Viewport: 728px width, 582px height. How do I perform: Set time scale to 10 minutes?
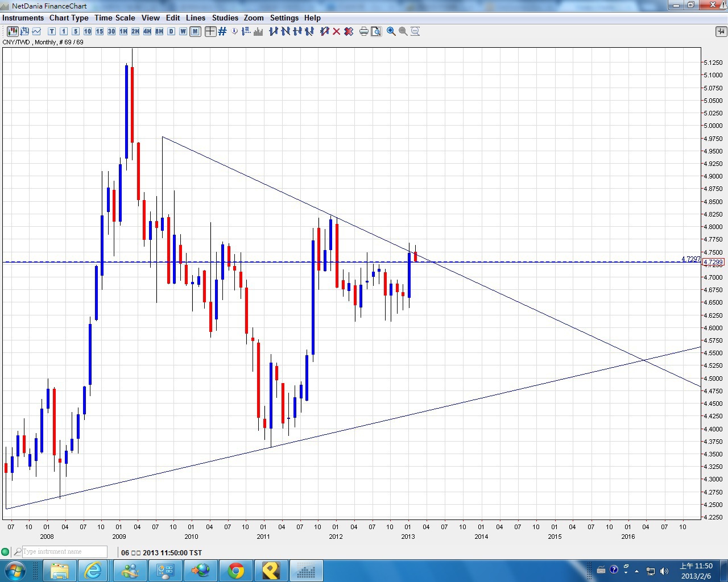coord(88,31)
